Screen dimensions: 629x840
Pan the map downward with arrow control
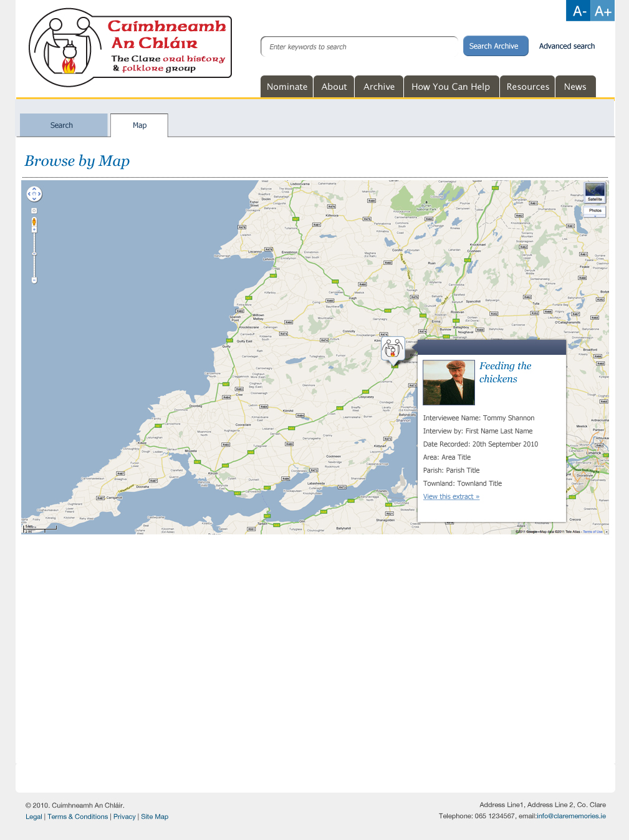(x=34, y=199)
